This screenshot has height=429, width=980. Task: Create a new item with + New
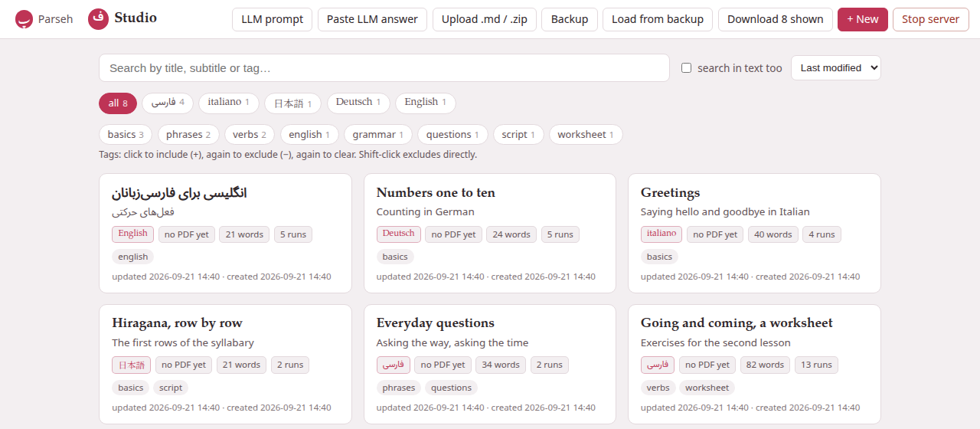863,19
